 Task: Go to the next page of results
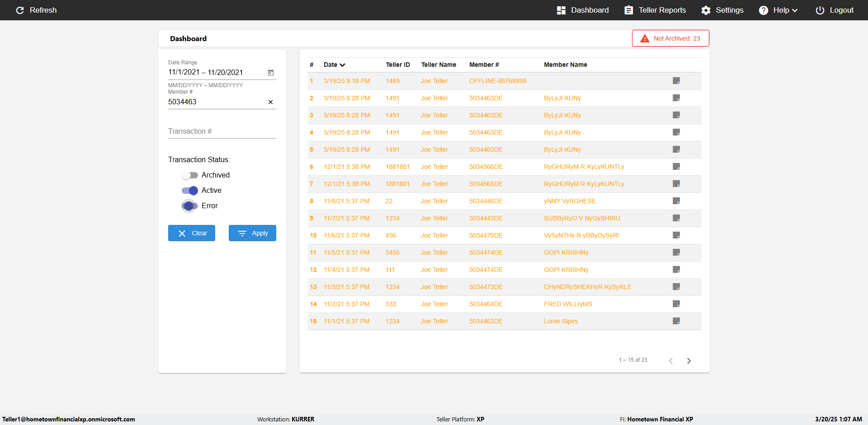coord(689,360)
